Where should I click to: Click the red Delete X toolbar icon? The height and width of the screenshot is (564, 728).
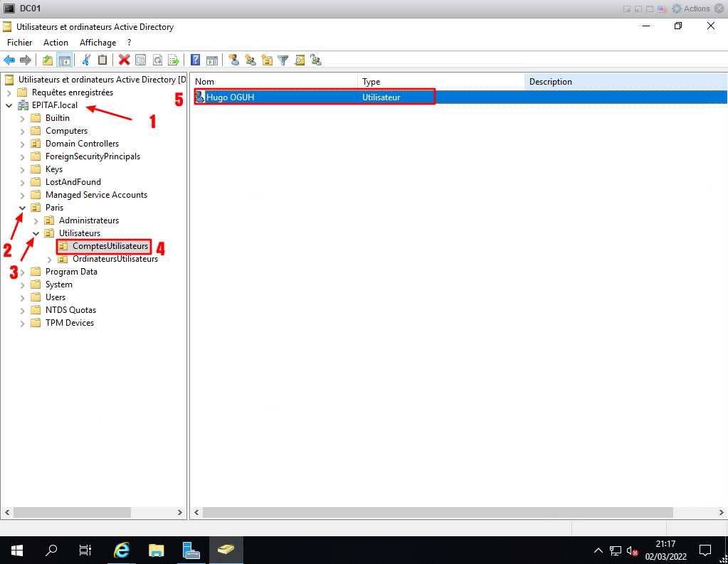(124, 60)
